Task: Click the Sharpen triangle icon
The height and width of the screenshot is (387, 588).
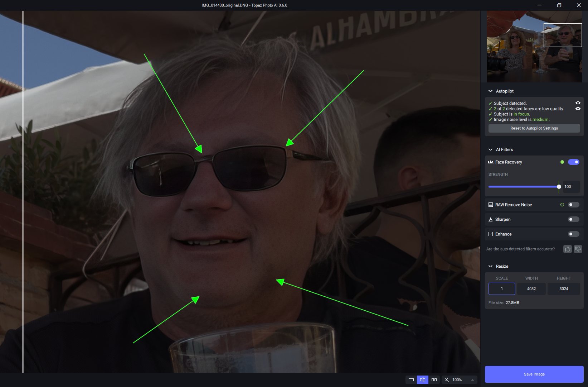Action: click(x=491, y=220)
